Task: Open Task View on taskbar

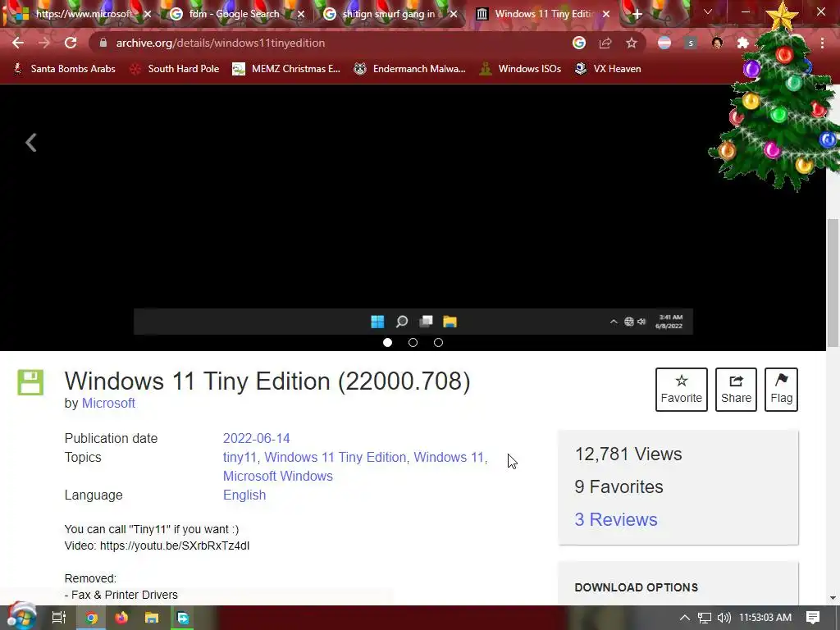Action: coord(59,618)
